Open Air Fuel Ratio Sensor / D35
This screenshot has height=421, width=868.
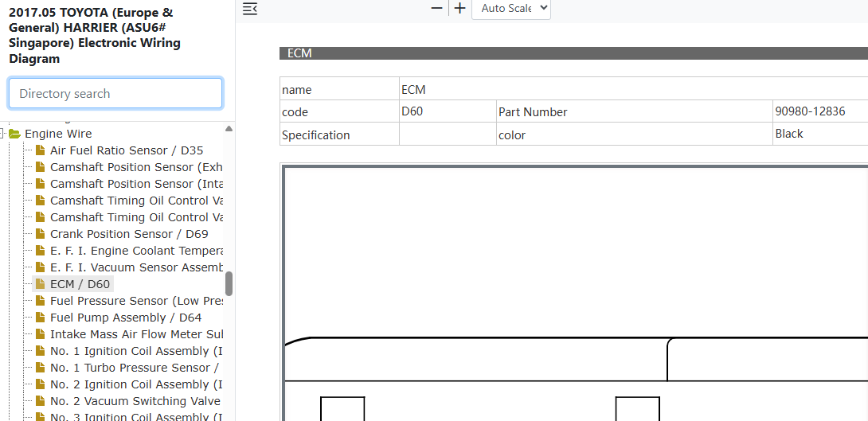pyautogui.click(x=126, y=150)
